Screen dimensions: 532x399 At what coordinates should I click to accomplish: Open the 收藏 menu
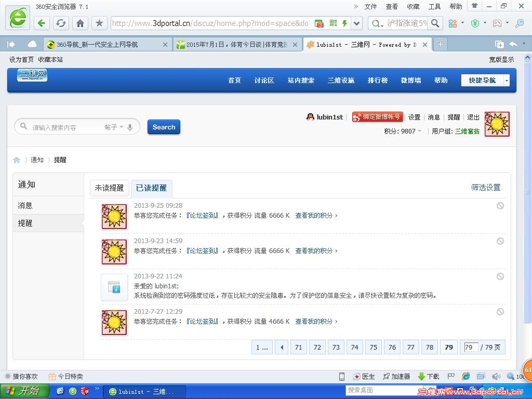tap(413, 6)
